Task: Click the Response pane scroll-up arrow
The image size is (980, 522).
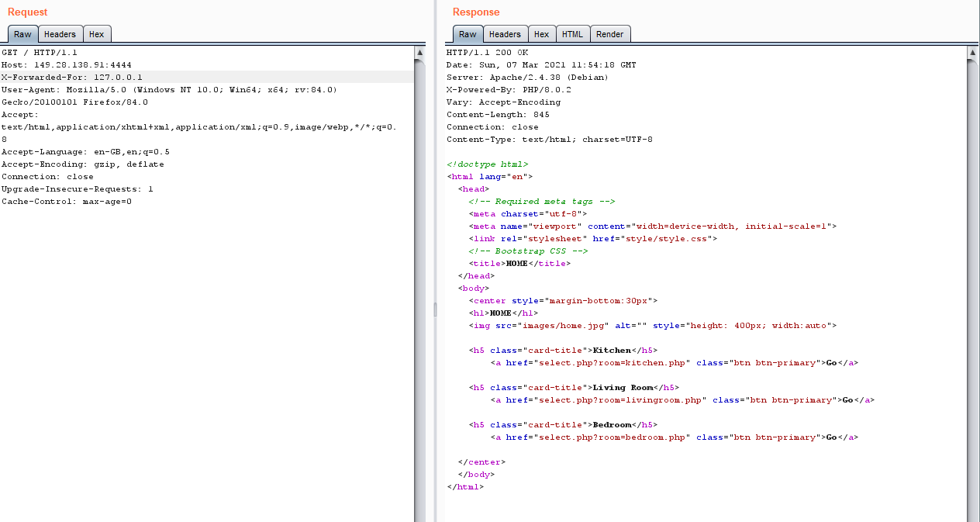Action: pos(973,53)
